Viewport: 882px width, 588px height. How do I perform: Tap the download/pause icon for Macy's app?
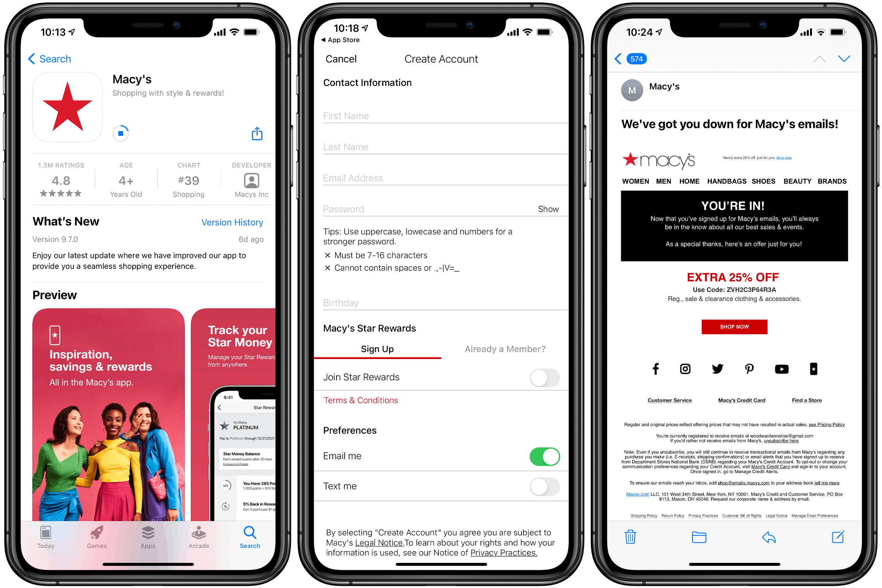click(120, 134)
